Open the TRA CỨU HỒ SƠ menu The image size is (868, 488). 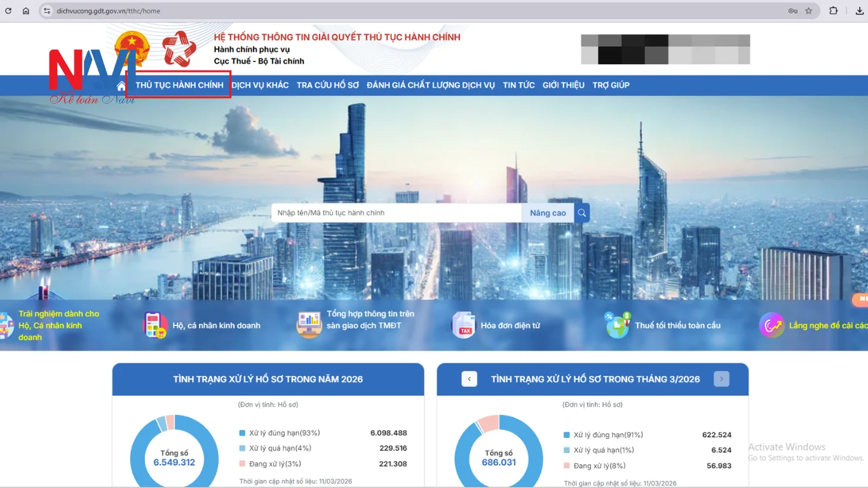(x=327, y=85)
